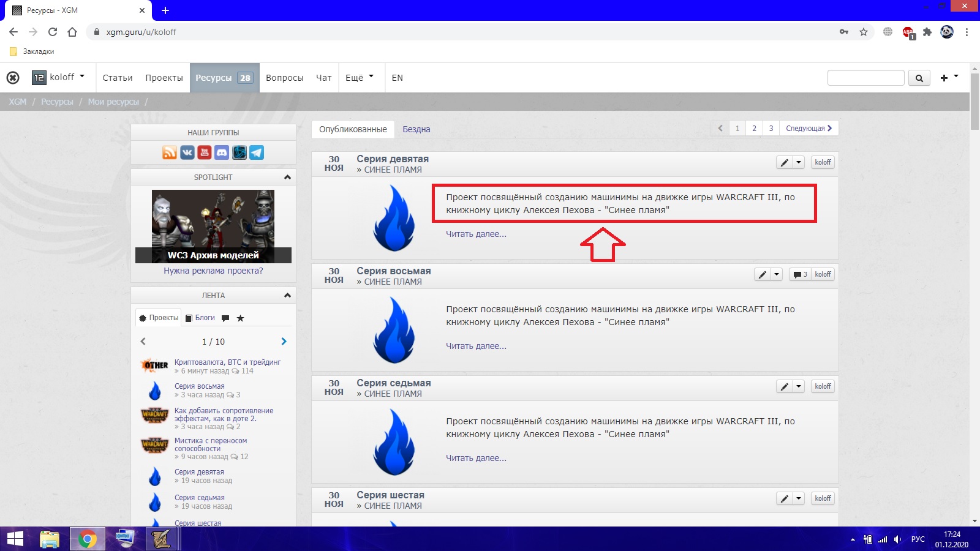The image size is (980, 551).
Task: Edit Серия восьмая with the pencil icon
Action: coord(763,274)
